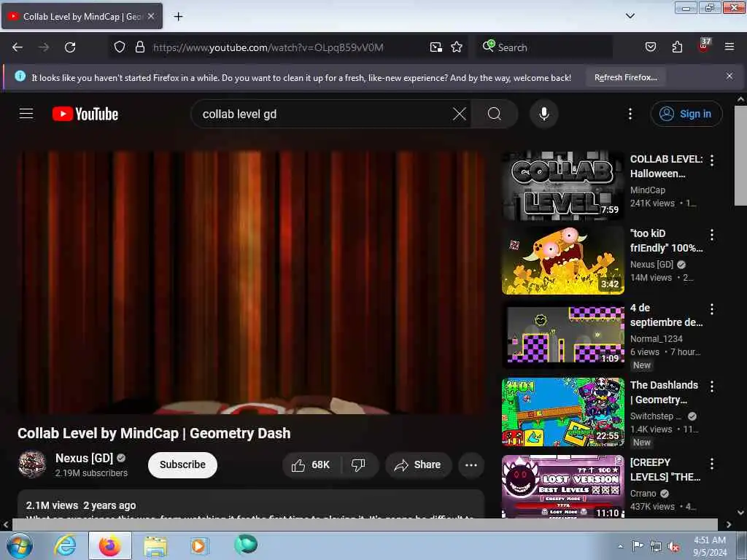The image size is (747, 560).
Task: Reload the page with the refresh icon
Action: 70,47
